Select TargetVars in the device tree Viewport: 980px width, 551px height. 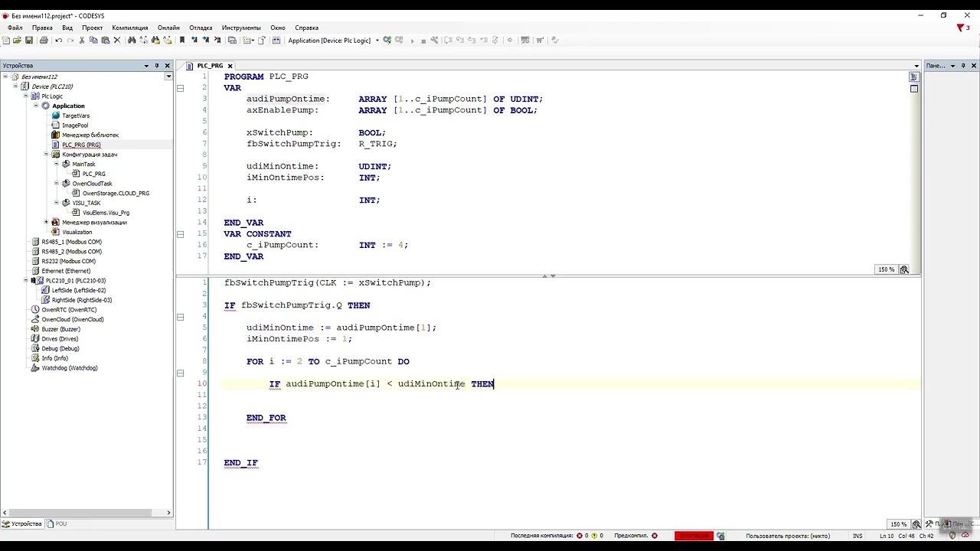[x=75, y=116]
